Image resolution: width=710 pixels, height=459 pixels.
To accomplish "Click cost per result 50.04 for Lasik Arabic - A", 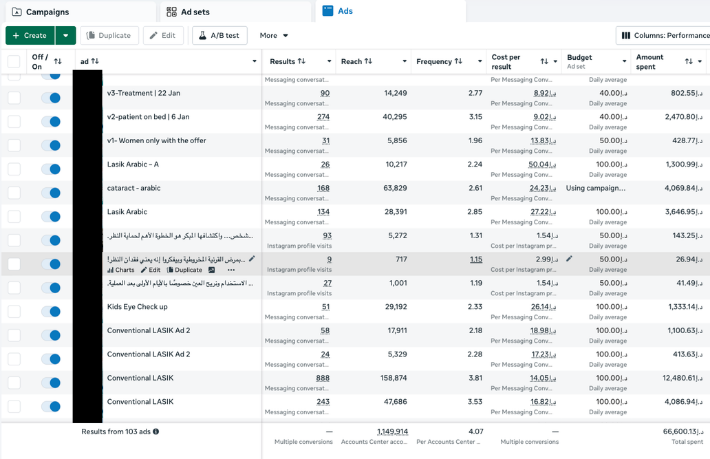I will (x=542, y=164).
